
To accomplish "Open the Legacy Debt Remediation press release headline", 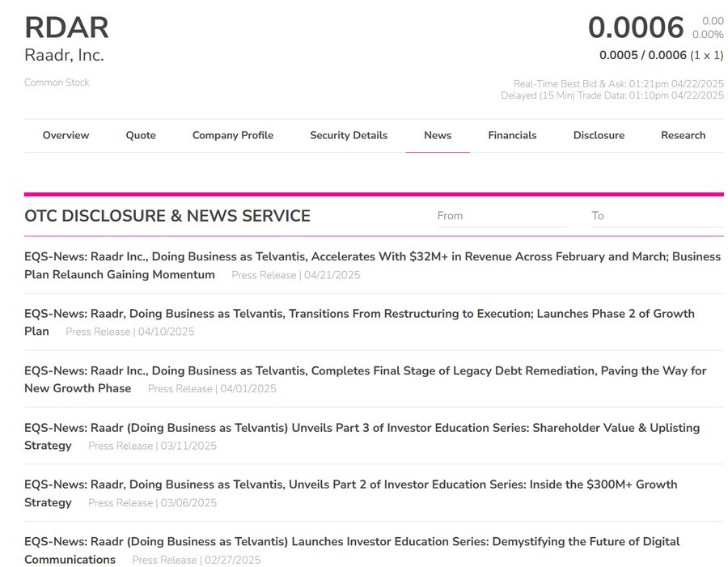I will click(366, 379).
